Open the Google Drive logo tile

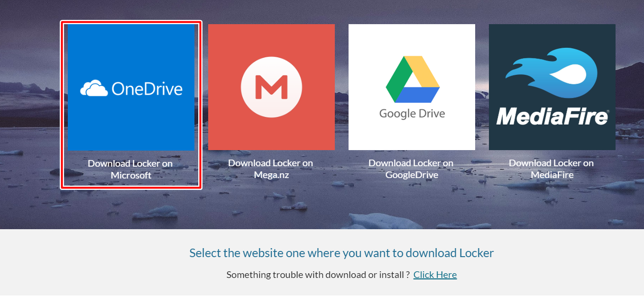click(412, 87)
